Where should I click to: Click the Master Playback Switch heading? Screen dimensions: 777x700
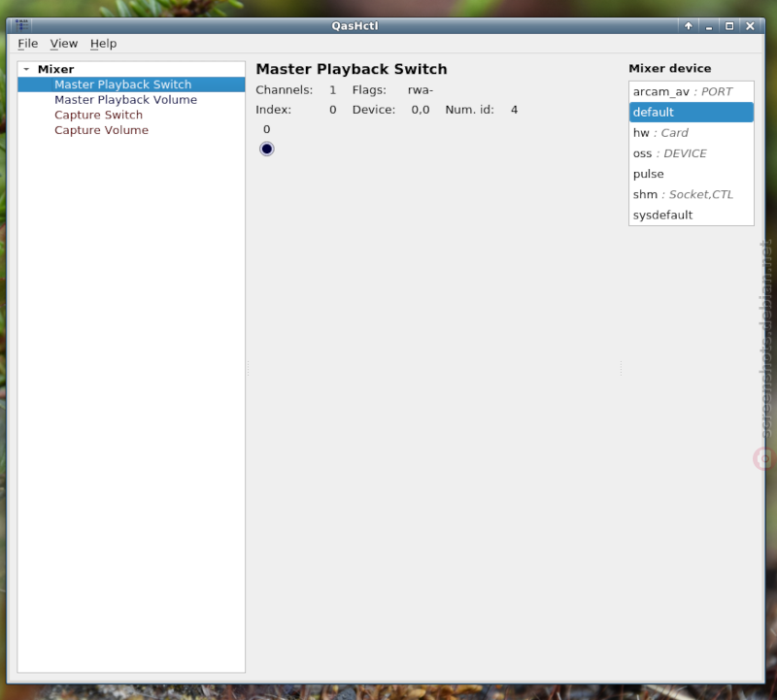[352, 69]
